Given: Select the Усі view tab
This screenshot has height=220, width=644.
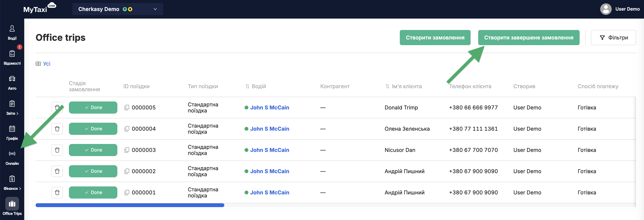Looking at the screenshot, I should pyautogui.click(x=47, y=64).
